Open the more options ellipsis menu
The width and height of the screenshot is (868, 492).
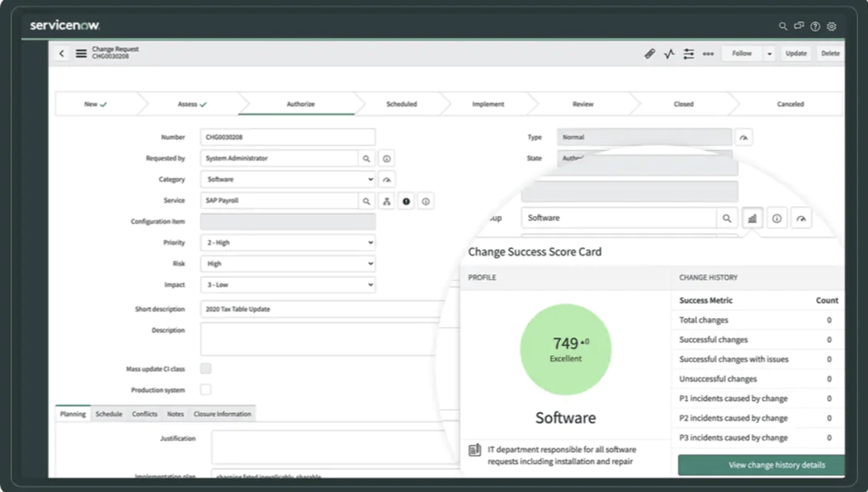708,53
